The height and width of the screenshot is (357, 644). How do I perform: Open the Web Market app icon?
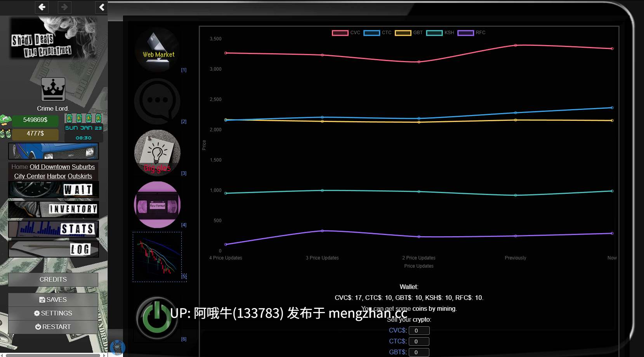[x=157, y=50]
